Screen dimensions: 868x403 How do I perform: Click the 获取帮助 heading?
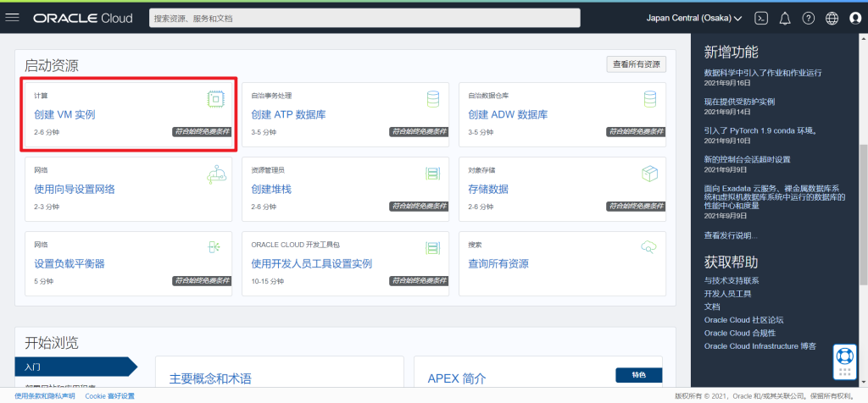coord(732,262)
